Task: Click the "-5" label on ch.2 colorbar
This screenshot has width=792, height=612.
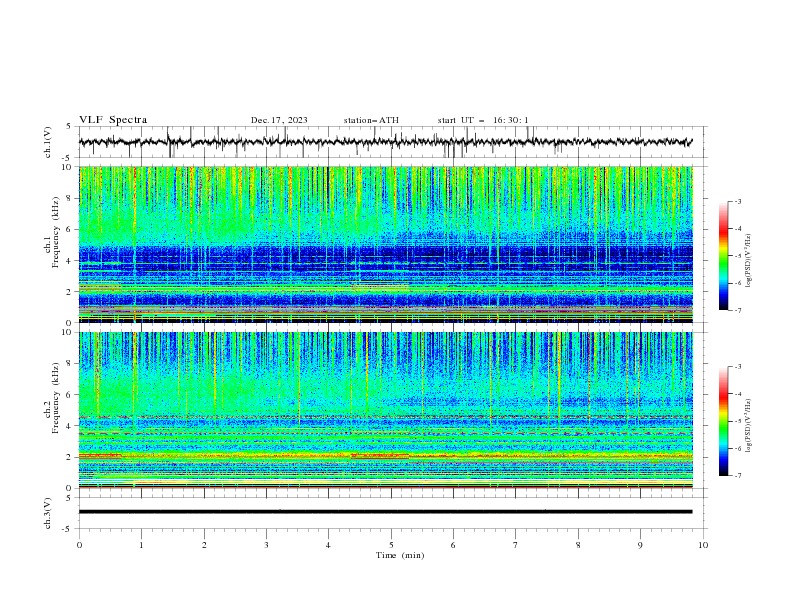Action: tap(737, 421)
